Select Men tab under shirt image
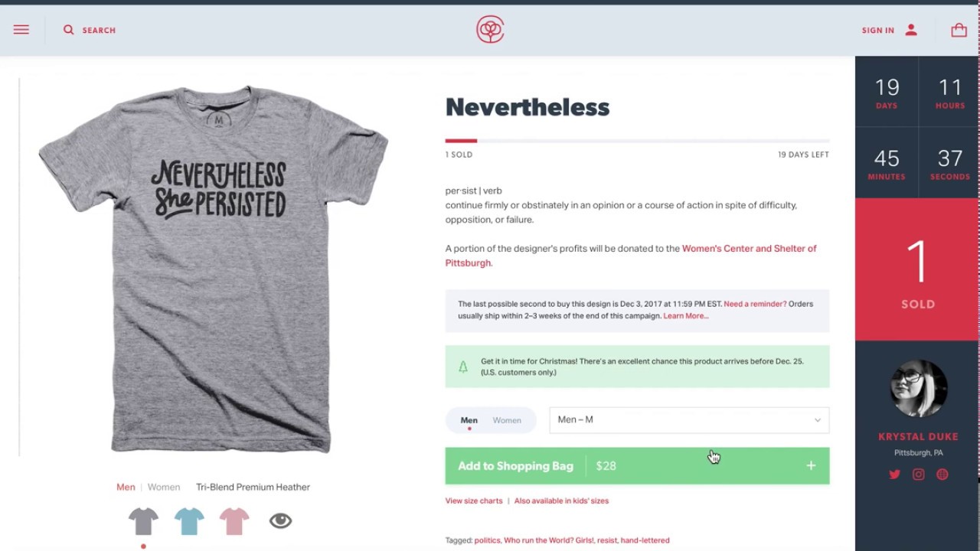 (126, 487)
